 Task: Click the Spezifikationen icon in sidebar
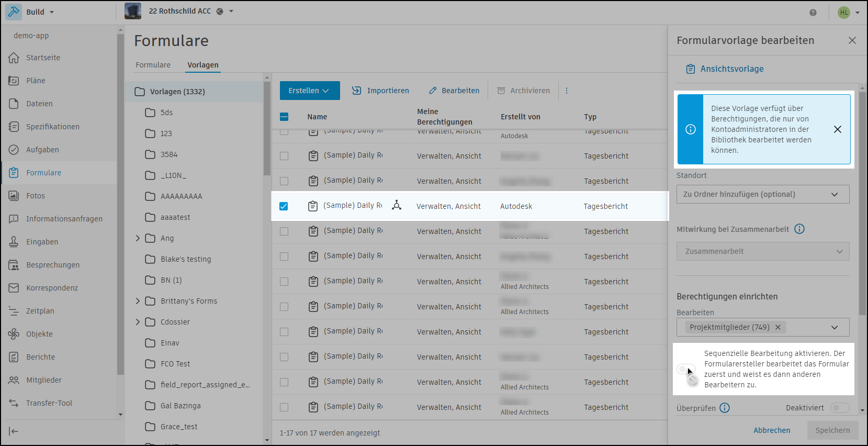tap(14, 127)
